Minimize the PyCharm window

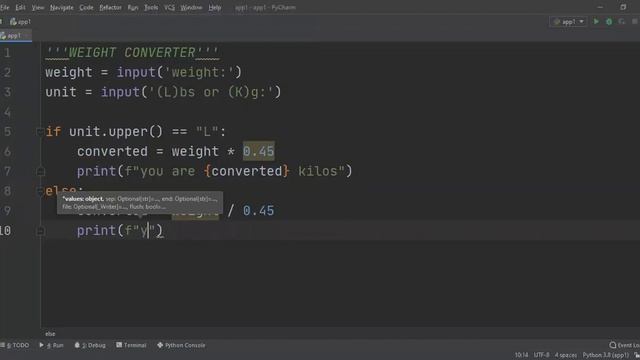point(600,7)
